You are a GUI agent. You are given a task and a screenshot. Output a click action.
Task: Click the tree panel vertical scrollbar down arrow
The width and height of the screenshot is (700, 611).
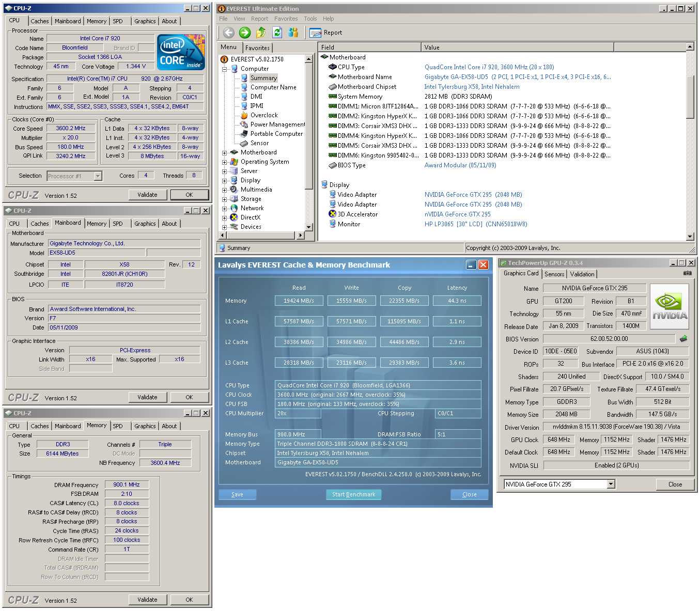pyautogui.click(x=309, y=227)
